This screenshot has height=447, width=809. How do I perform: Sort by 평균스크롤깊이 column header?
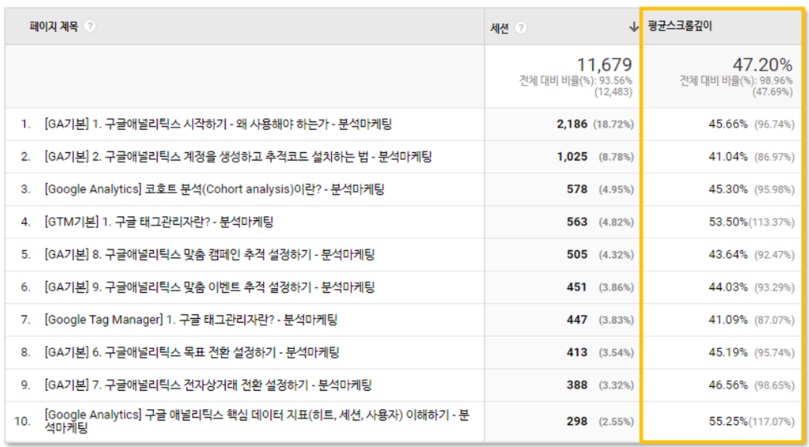680,26
